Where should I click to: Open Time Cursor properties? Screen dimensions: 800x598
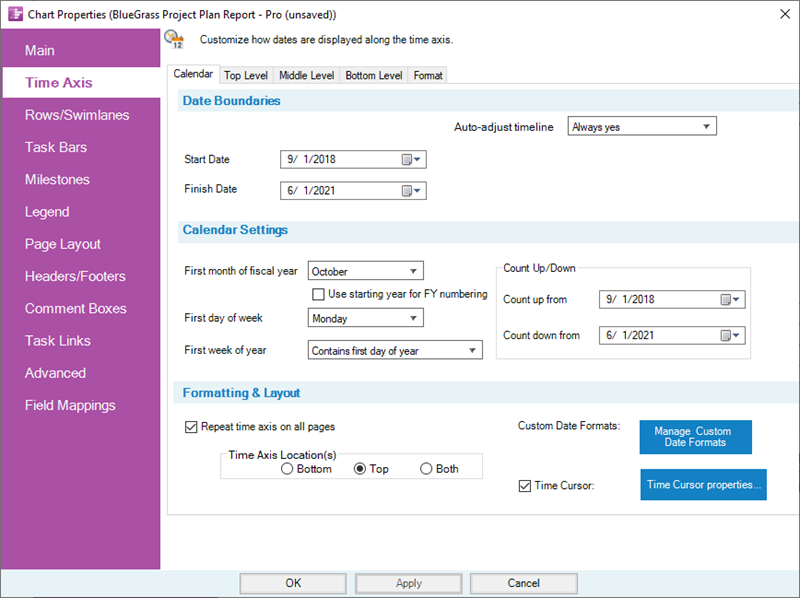tap(703, 485)
